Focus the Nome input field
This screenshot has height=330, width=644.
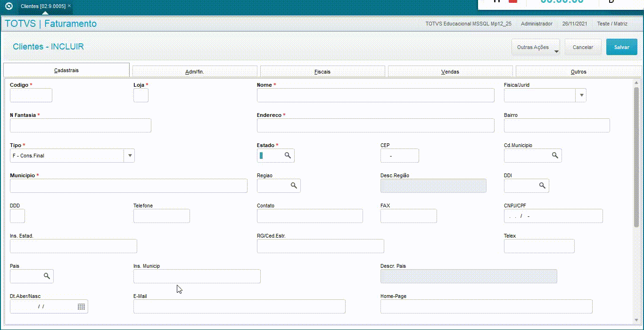(x=376, y=95)
